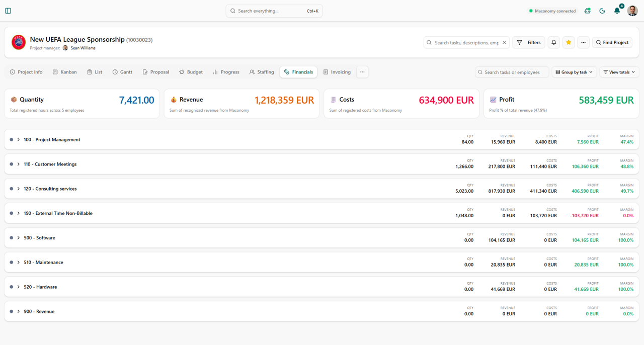Click the Profit chart icon
This screenshot has height=345, width=644.
[x=493, y=100]
